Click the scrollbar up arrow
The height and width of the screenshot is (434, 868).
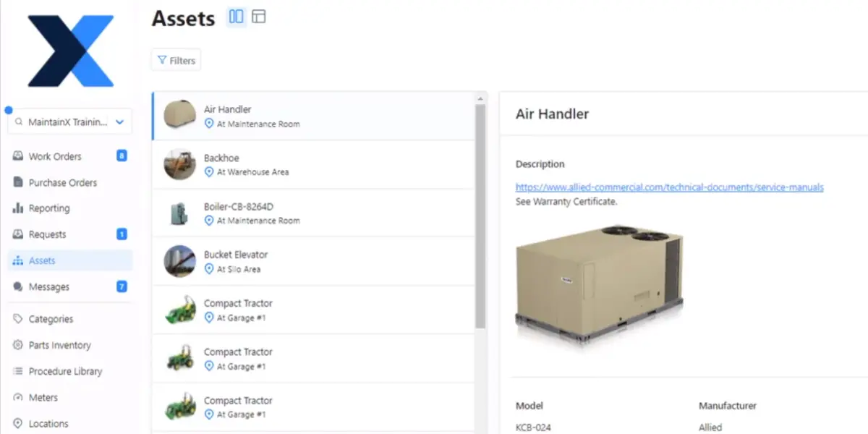point(480,98)
